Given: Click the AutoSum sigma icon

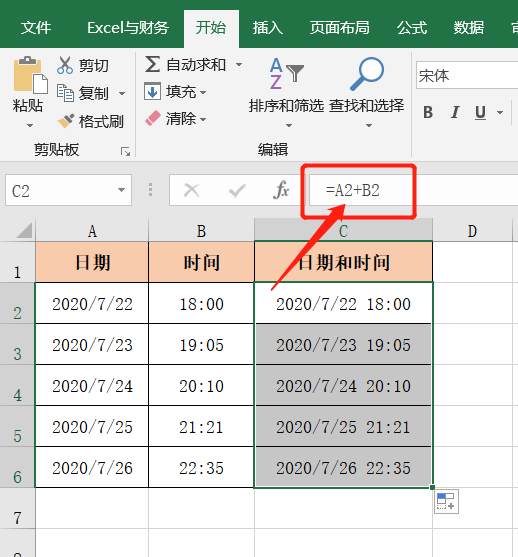Looking at the screenshot, I should pos(152,64).
